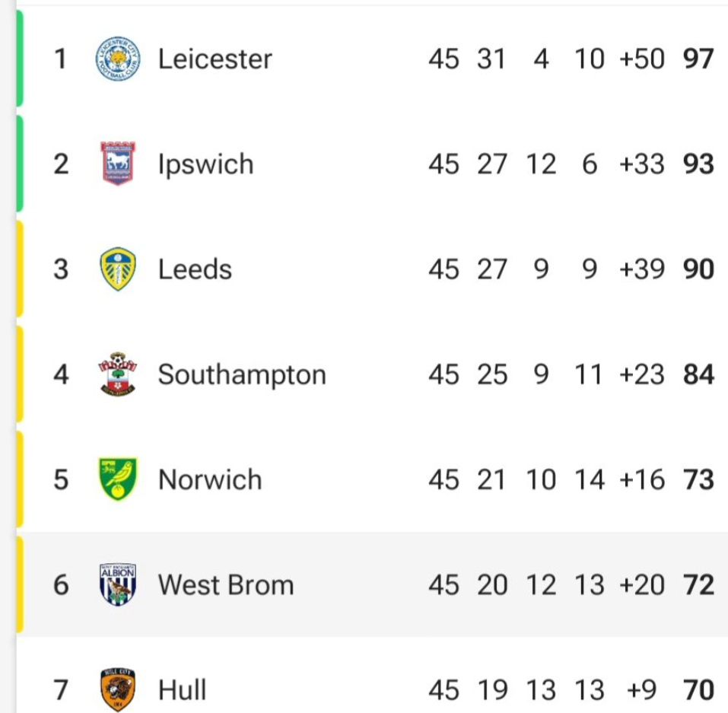Select the Leeds team name

tap(195, 269)
